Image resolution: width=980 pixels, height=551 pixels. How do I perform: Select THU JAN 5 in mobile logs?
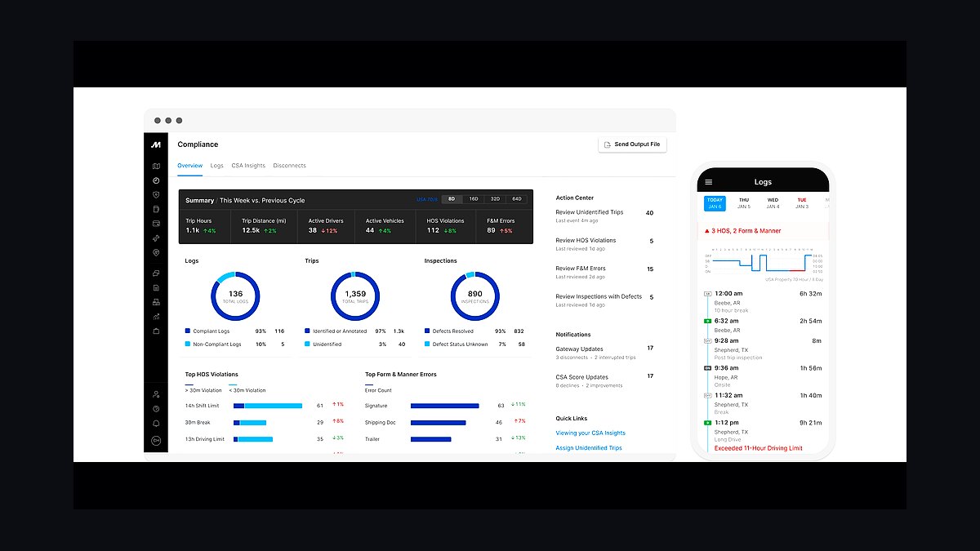point(743,203)
